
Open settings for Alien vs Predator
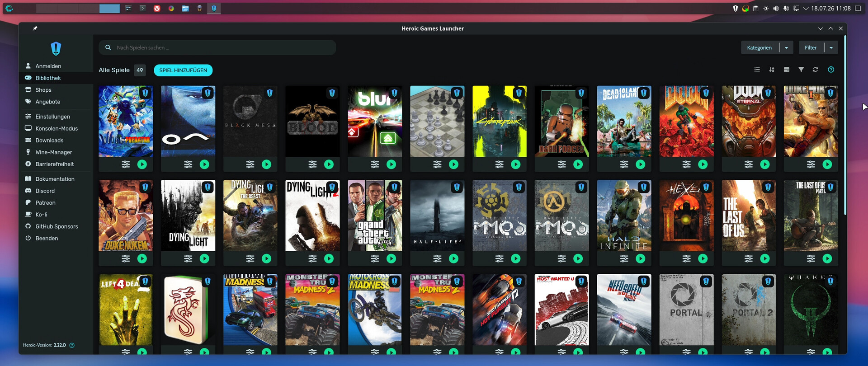[x=126, y=164]
